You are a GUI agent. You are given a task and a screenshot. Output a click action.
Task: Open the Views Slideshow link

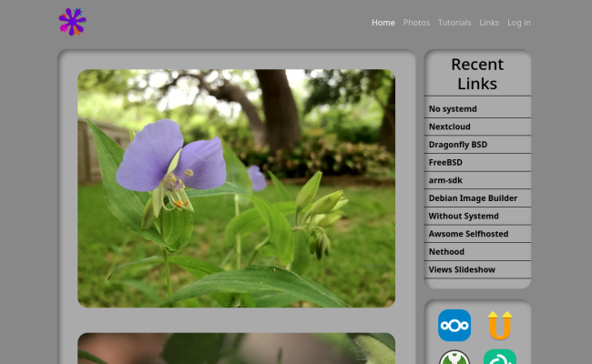462,269
